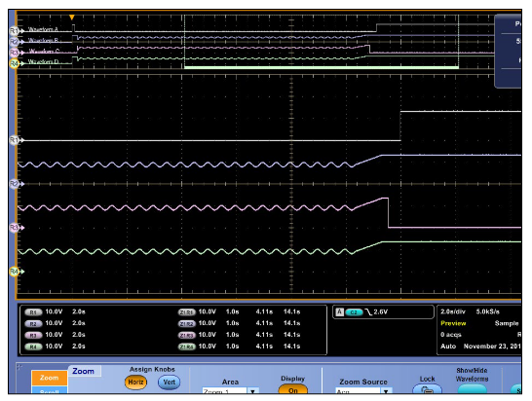This screenshot has width=532, height=401.
Task: Click the R1 badge in readout panel
Action: (x=33, y=312)
